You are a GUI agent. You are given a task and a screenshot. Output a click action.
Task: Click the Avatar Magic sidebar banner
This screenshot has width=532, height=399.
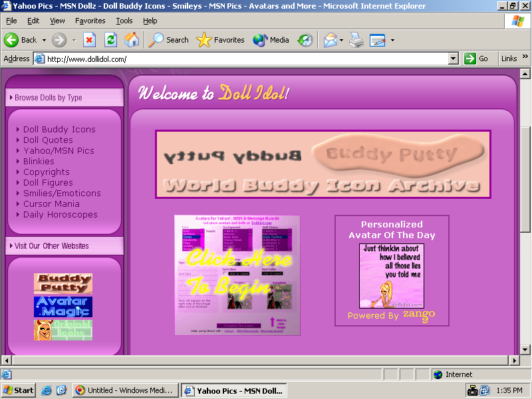click(63, 307)
